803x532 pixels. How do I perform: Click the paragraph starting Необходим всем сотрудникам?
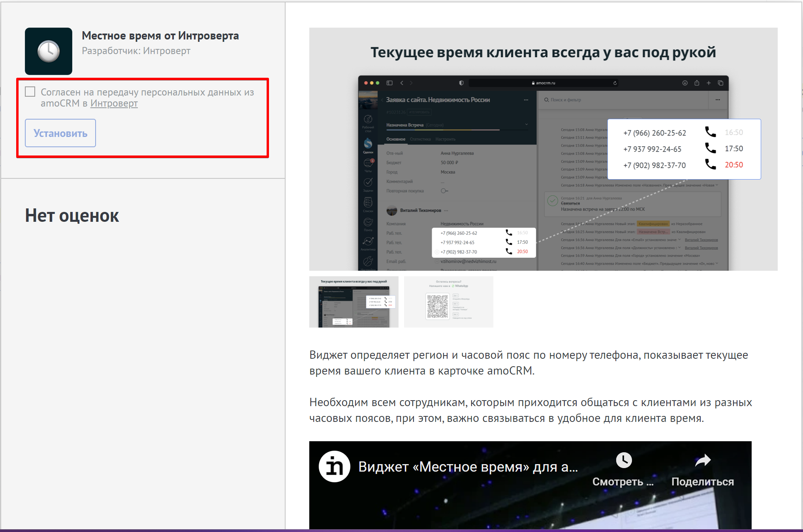pyautogui.click(x=530, y=410)
